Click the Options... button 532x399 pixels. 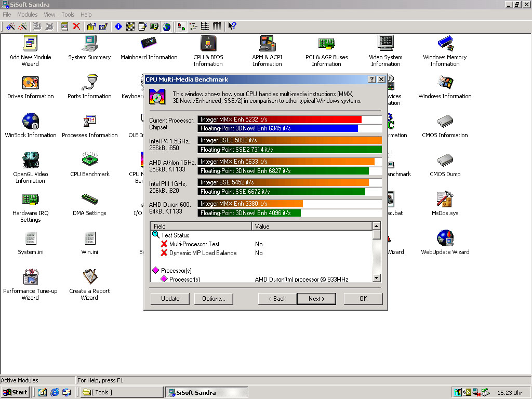213,299
